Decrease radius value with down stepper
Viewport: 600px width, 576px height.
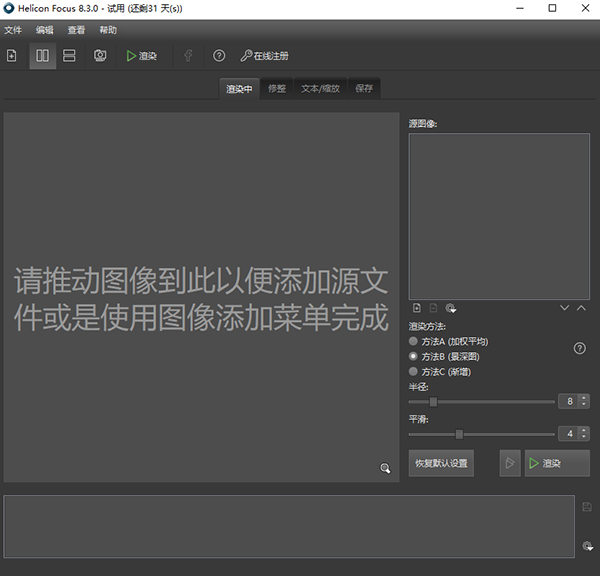tap(584, 405)
